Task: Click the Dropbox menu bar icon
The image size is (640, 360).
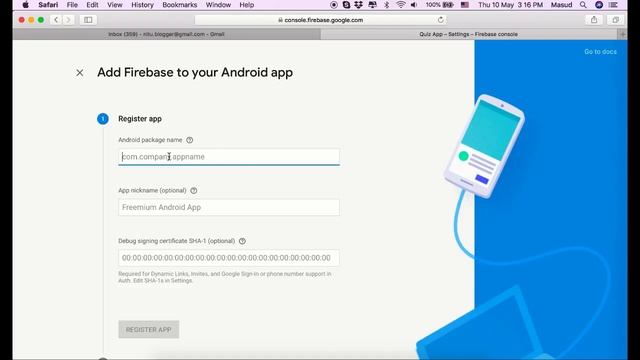Action: pos(358,5)
